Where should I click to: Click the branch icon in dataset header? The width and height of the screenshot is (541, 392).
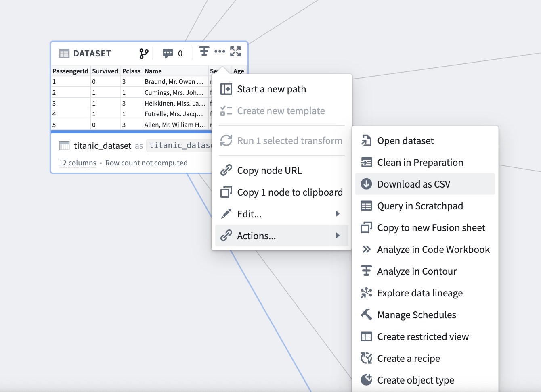(144, 53)
